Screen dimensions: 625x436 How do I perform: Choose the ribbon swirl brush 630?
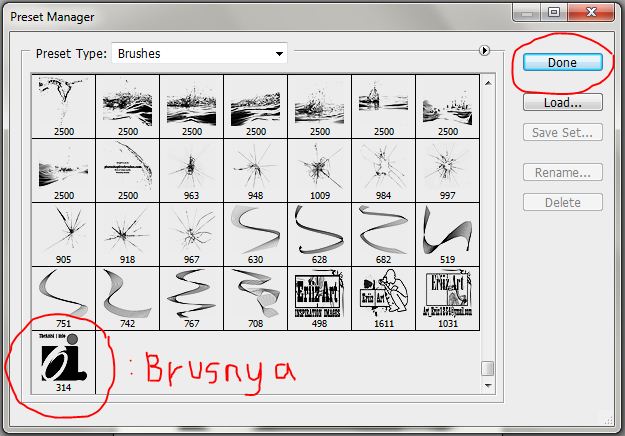(256, 235)
